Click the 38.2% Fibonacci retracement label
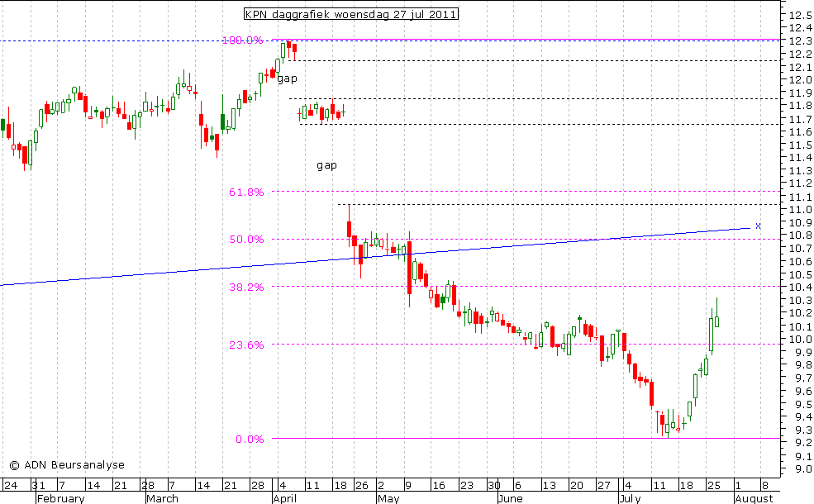Image resolution: width=814 pixels, height=504 pixels. point(246,287)
